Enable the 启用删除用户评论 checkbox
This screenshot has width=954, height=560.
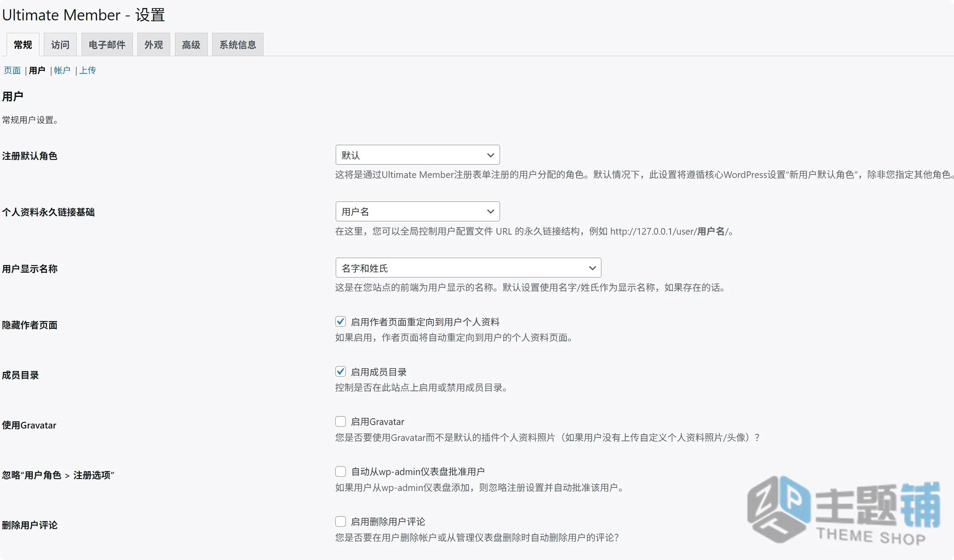coord(341,521)
